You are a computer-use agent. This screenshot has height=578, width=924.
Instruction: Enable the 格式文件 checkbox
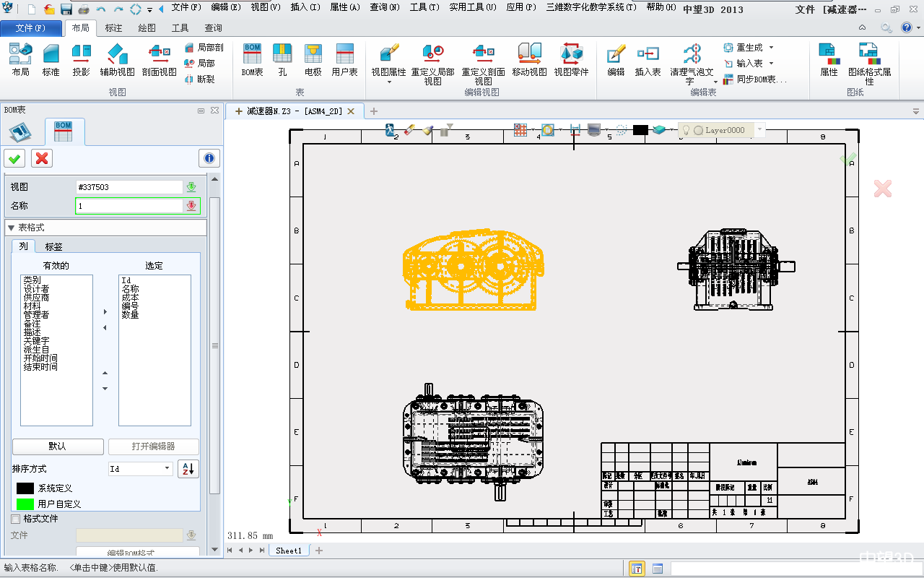(16, 519)
